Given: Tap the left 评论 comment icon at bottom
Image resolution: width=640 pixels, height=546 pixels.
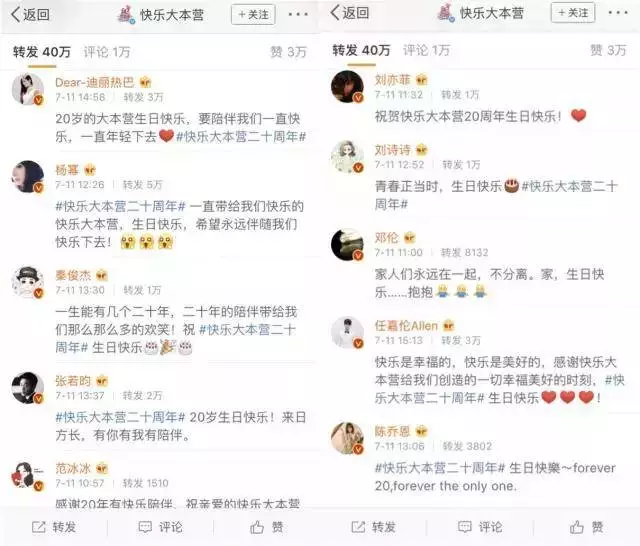Looking at the screenshot, I should pyautogui.click(x=145, y=527).
